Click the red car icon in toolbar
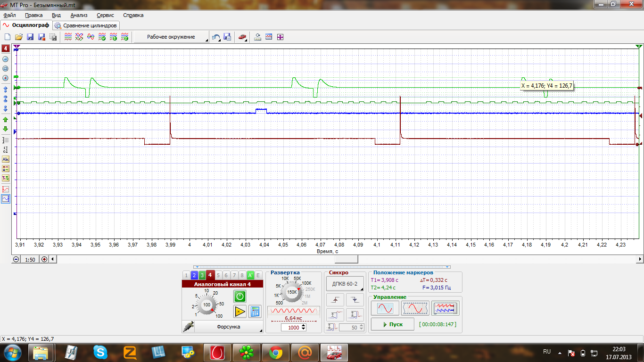 click(x=242, y=37)
